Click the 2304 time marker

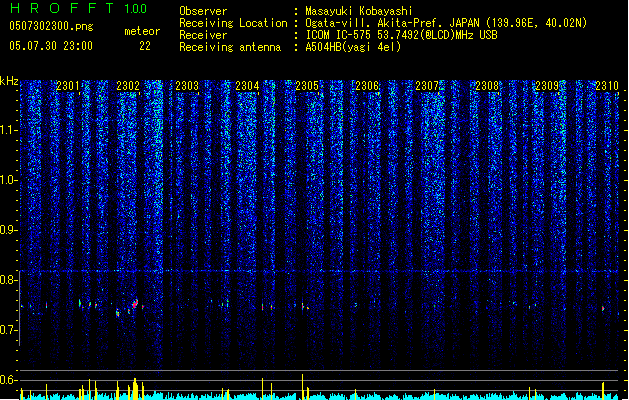point(247,86)
